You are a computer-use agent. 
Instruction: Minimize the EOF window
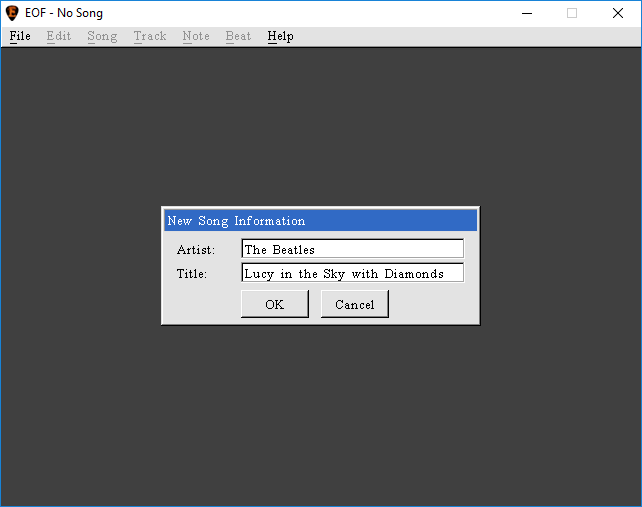pyautogui.click(x=526, y=13)
